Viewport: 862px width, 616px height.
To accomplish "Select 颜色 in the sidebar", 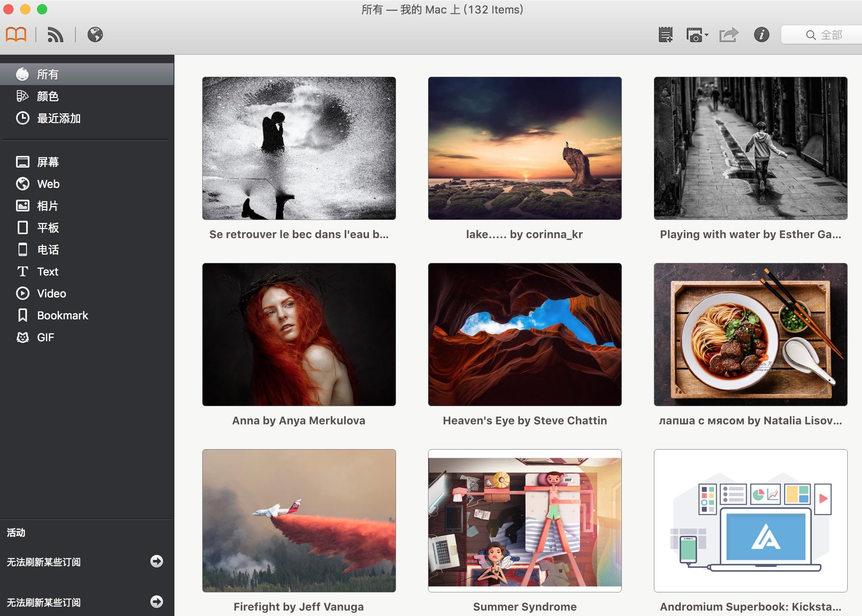I will point(48,96).
